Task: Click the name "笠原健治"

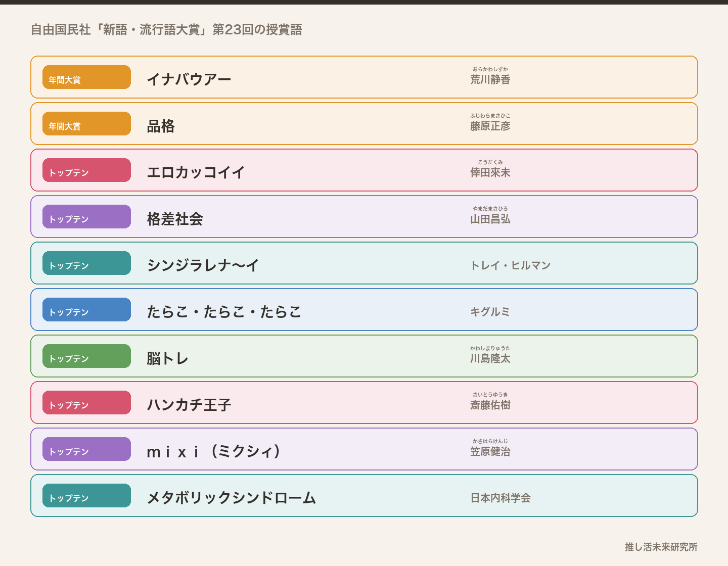Action: [490, 451]
